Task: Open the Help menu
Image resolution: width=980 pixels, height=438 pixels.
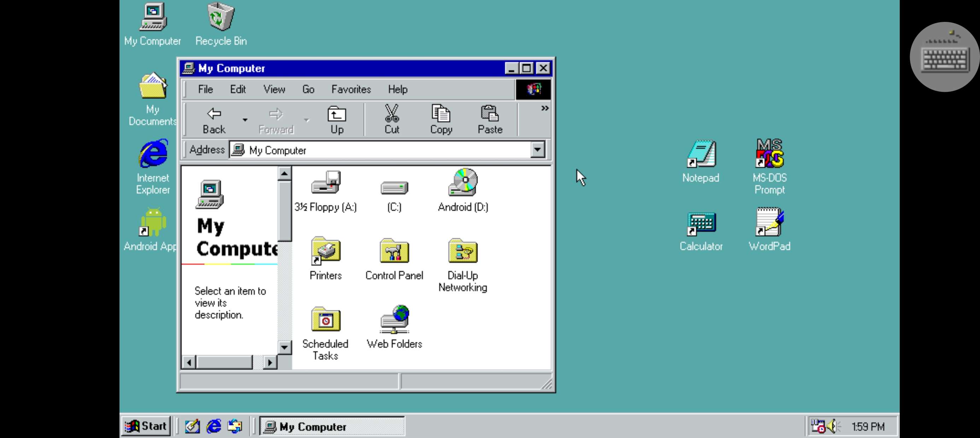Action: [x=398, y=89]
